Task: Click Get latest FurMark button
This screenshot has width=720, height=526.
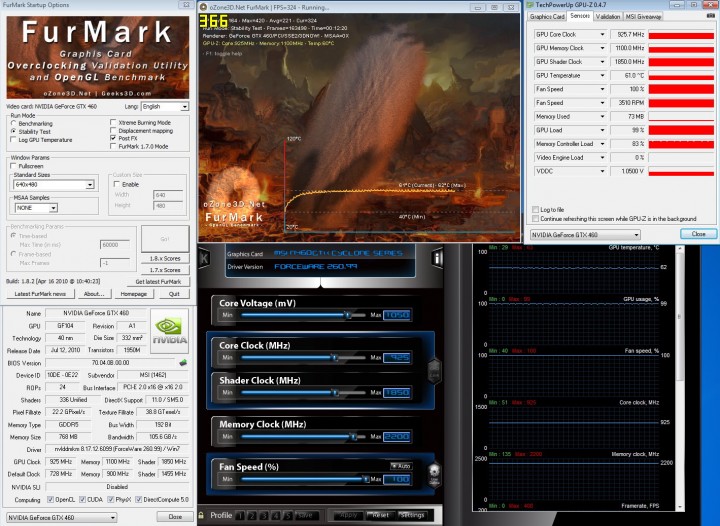Action: (158, 282)
